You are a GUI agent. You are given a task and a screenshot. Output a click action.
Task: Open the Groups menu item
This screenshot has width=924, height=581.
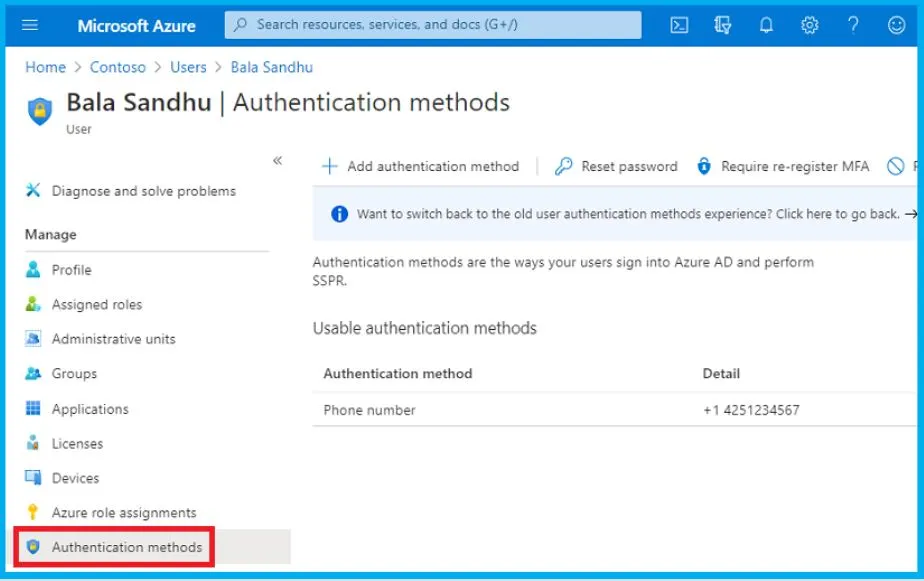coord(74,374)
